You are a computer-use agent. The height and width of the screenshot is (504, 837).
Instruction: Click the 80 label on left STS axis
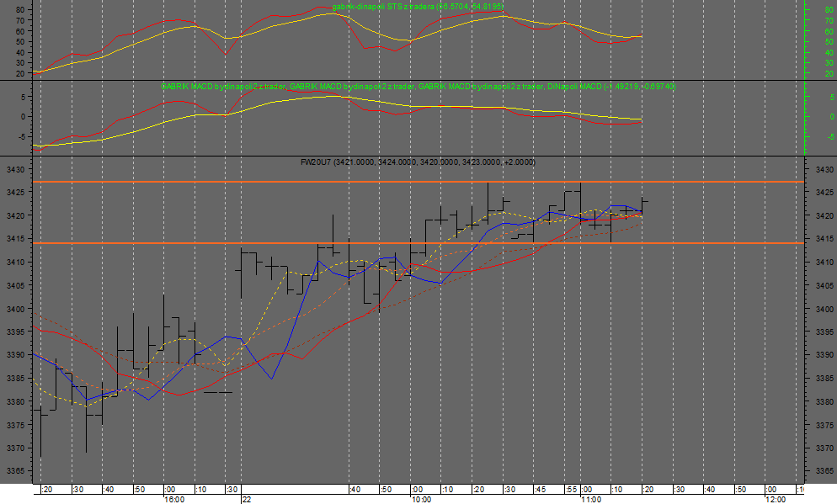20,9
